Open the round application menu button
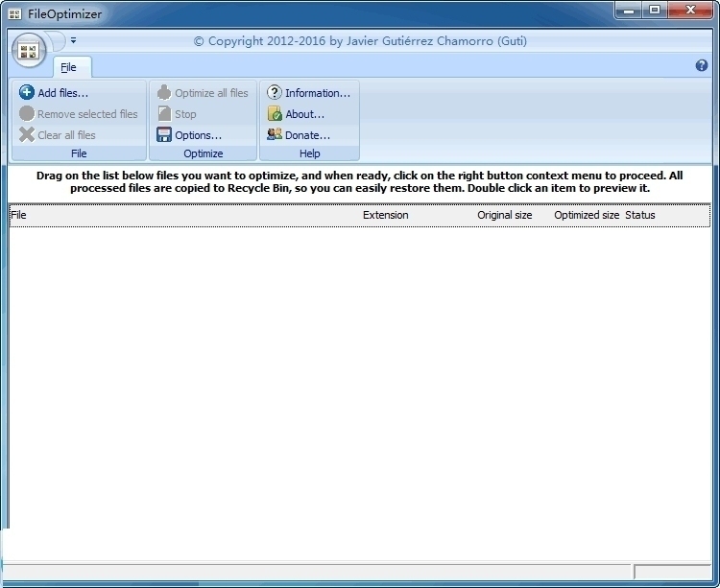 [x=29, y=51]
